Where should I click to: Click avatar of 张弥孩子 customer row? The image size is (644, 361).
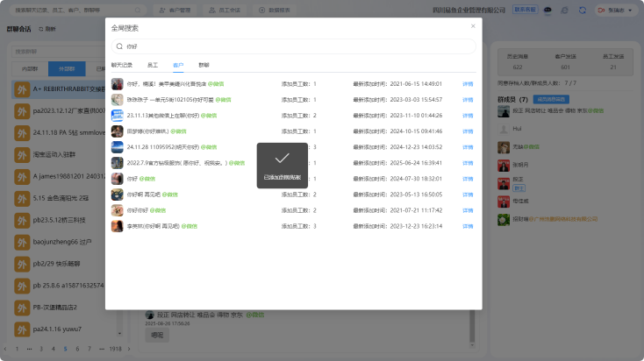(x=117, y=100)
